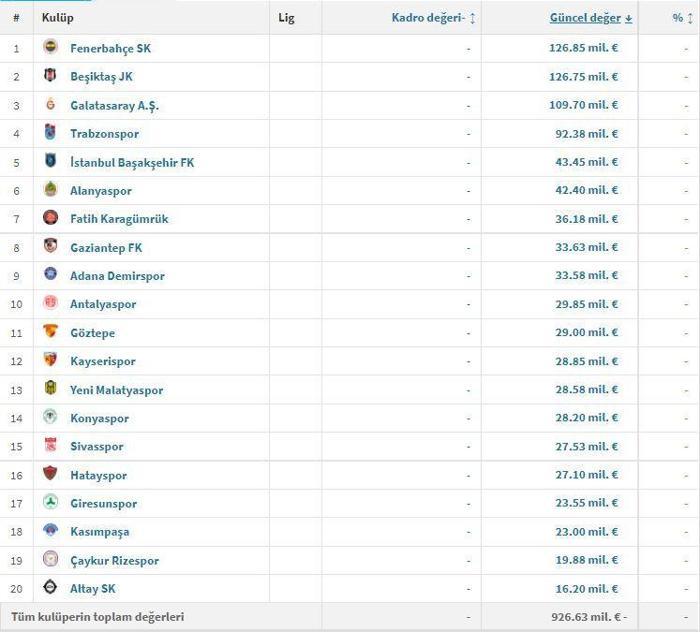Open Hatayspor's 27.10 mil. € value

587,474
